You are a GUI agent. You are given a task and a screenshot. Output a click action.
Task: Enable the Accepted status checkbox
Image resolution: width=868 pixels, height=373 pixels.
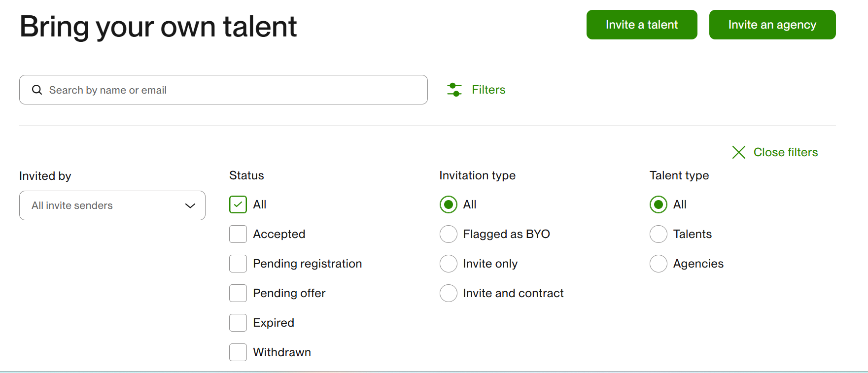coord(238,234)
